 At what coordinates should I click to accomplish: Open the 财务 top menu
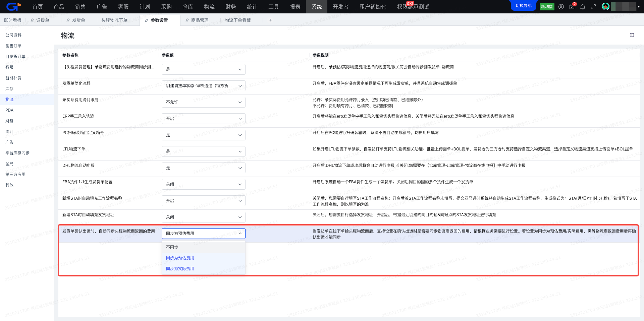coord(231,7)
